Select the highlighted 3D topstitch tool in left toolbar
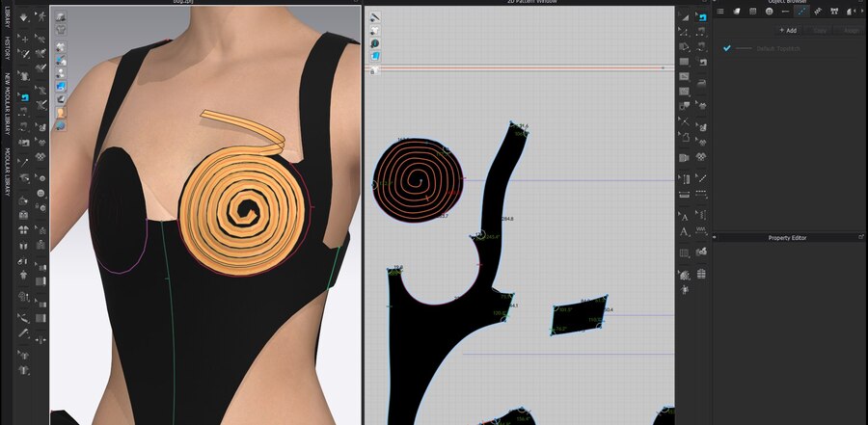 24,97
